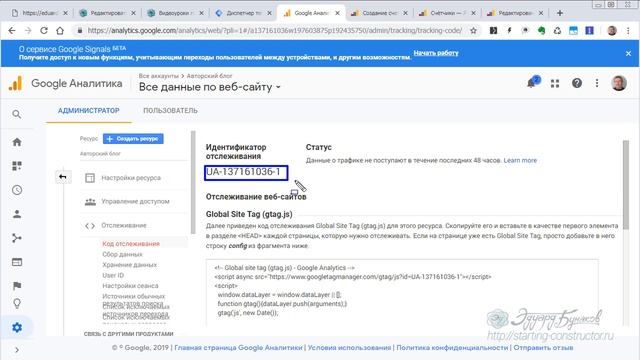Open the Behavior icon in sidebar
640x360 pixels.
pos(17,262)
